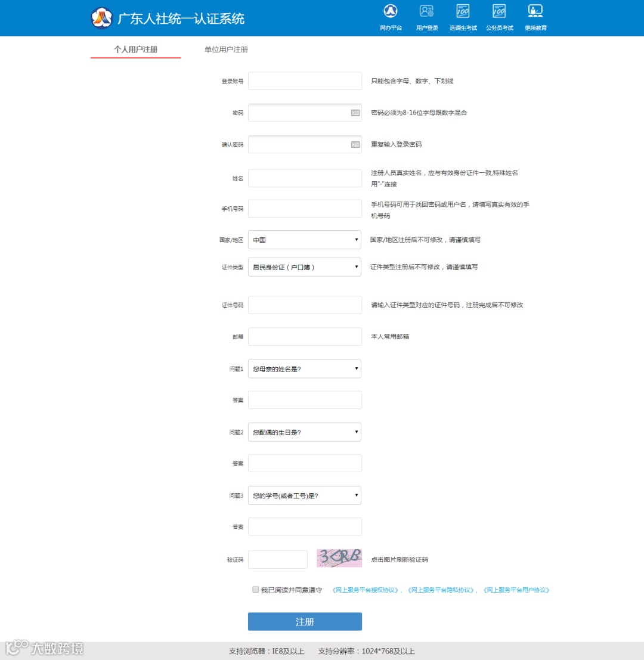Click the 广东人社统一认证系统 title text
The image size is (644, 660).
pos(181,18)
